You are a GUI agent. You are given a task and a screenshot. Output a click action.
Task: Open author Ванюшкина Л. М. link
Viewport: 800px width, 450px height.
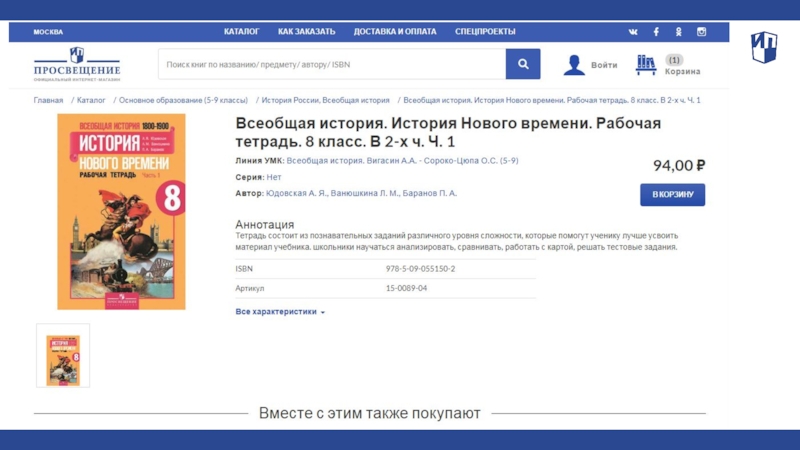(364, 193)
